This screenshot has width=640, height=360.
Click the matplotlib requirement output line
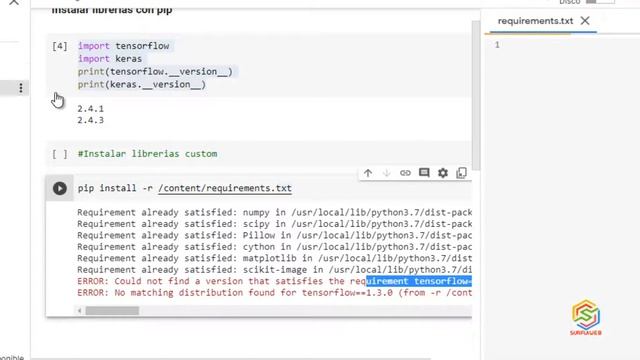[274, 258]
